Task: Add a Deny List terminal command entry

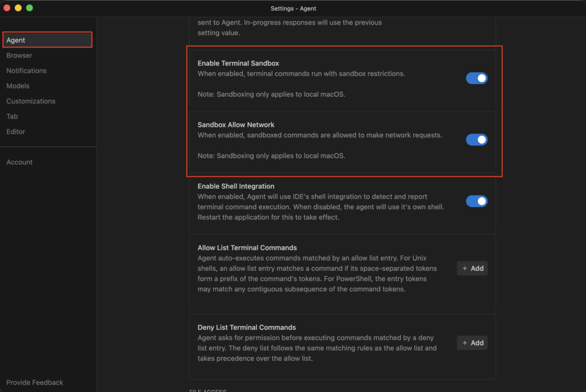Action: (x=472, y=343)
